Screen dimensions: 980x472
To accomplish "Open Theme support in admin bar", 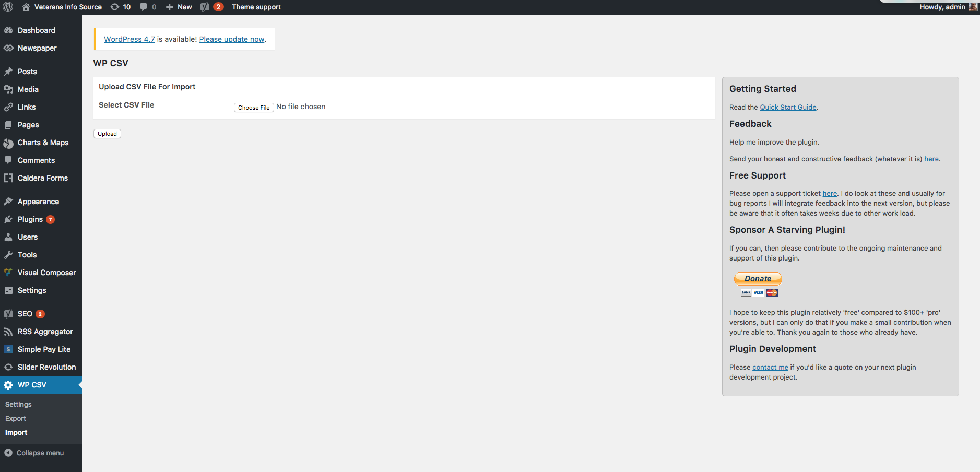I will (256, 7).
